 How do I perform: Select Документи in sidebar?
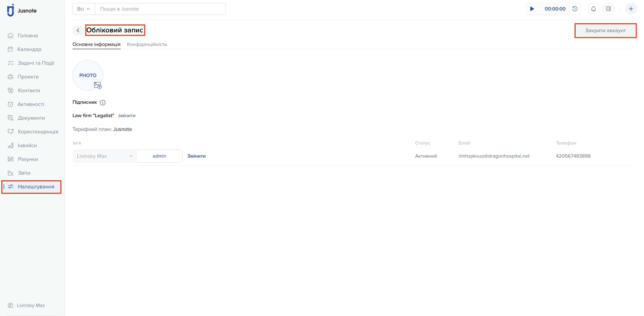(32, 118)
